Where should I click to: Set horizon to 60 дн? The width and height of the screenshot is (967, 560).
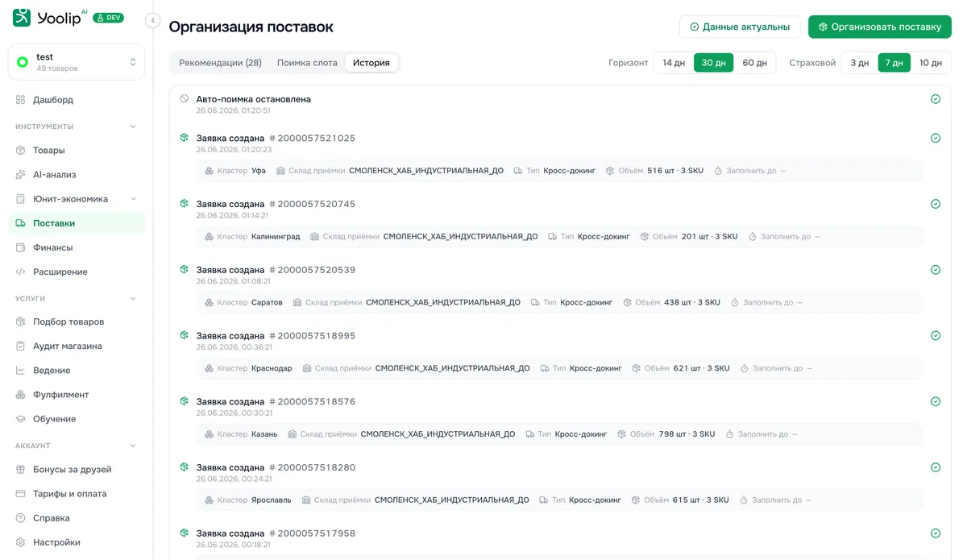coord(755,63)
